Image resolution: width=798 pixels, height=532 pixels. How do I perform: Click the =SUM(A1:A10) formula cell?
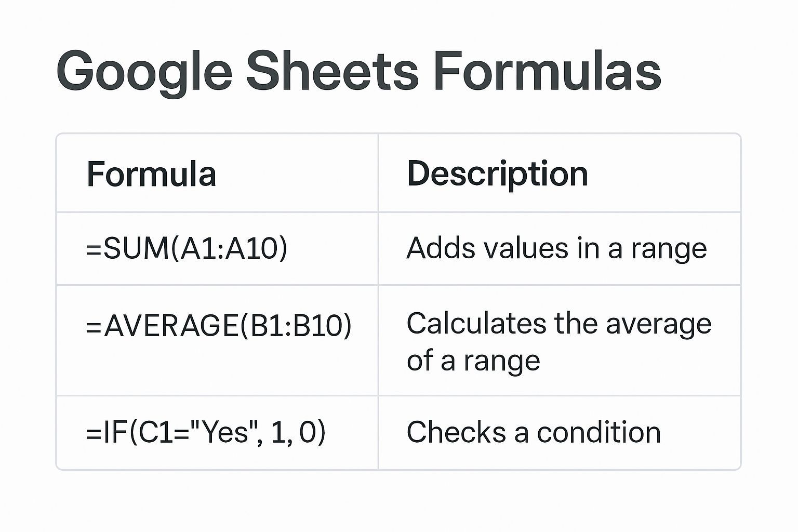coord(187,248)
